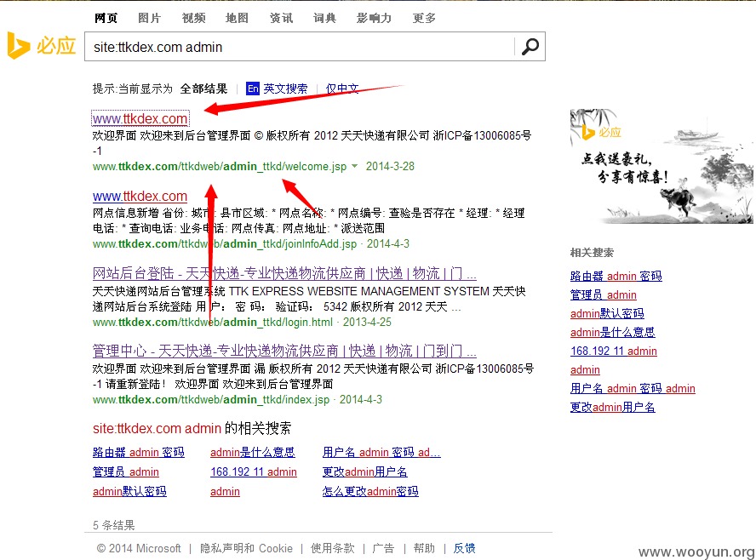
Task: Click URL text admin_ttkd/index.jsp
Action: coord(277,399)
